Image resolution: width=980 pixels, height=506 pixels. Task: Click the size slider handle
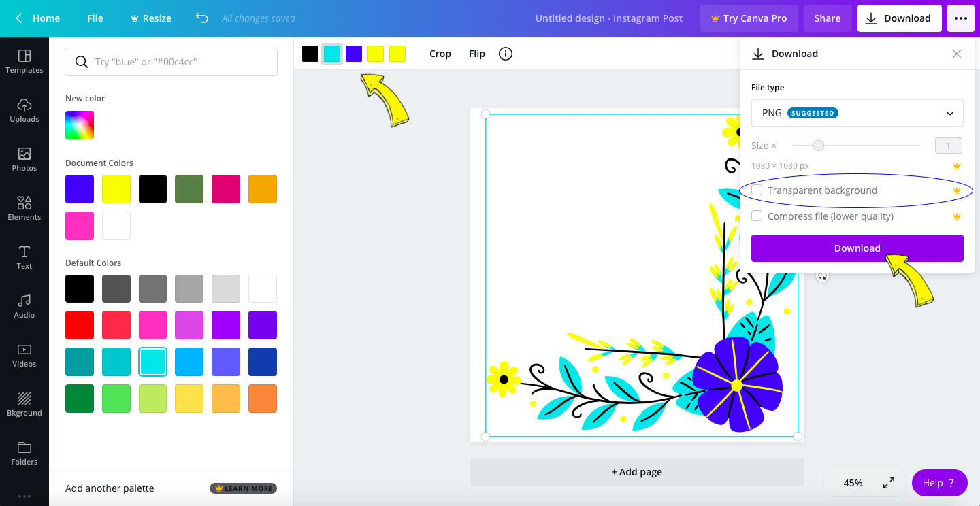tap(819, 146)
